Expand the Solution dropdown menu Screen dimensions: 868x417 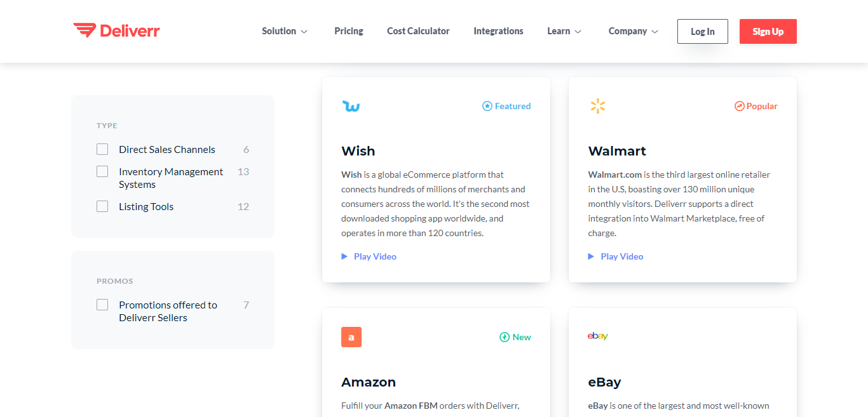click(x=285, y=31)
